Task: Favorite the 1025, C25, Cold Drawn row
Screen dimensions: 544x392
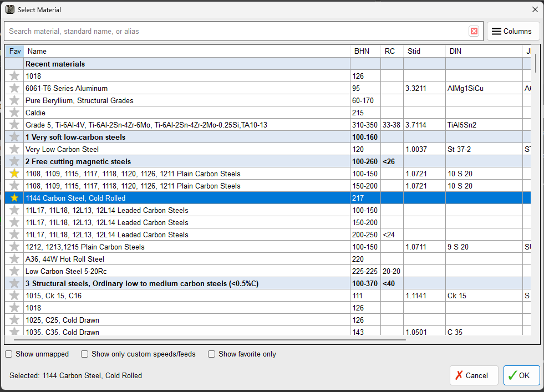Action: tap(14, 320)
